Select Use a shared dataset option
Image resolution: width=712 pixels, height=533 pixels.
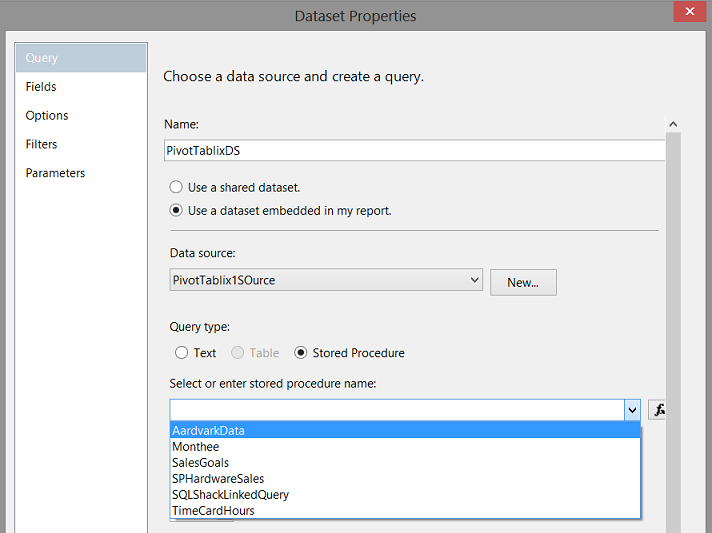pyautogui.click(x=177, y=187)
